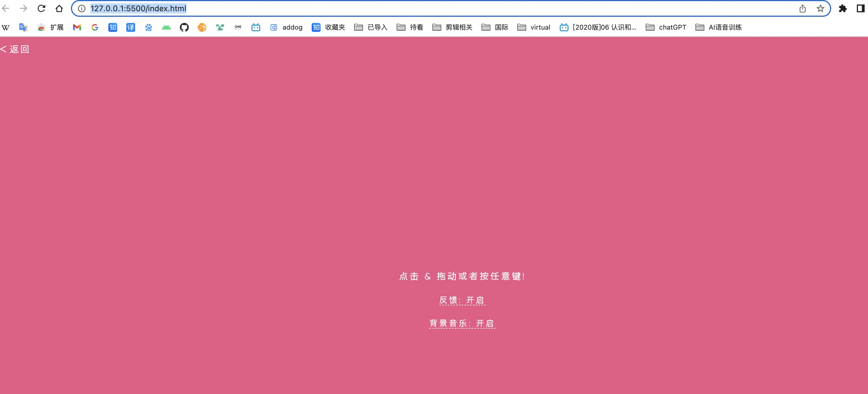Open the Google bookmark
The width and height of the screenshot is (868, 394).
click(95, 27)
